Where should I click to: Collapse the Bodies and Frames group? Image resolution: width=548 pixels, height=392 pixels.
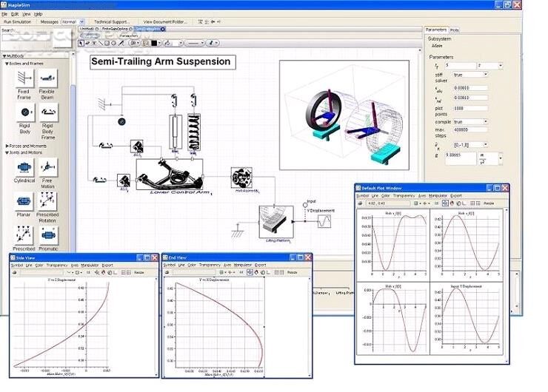7,64
